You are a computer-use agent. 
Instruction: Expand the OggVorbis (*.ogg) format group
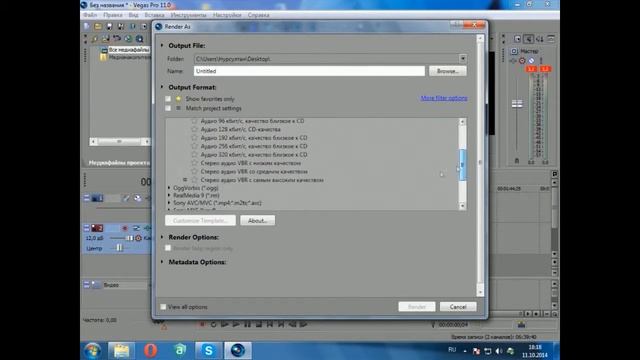tap(169, 188)
